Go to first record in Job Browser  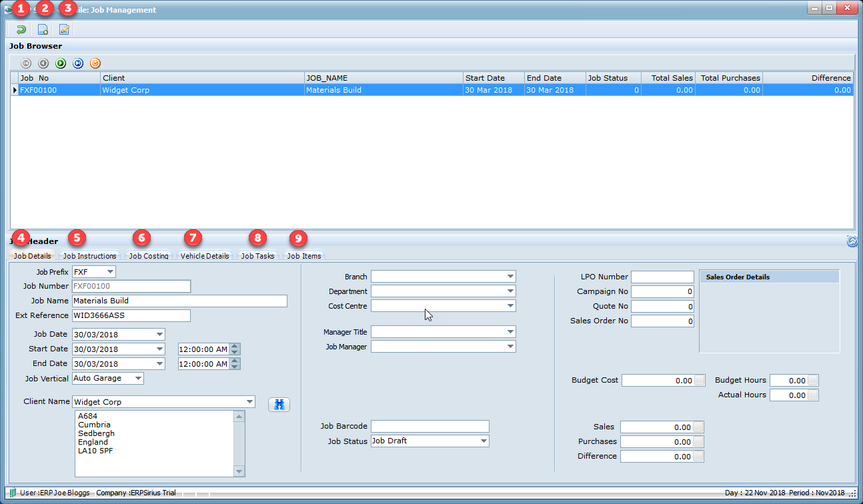coord(26,63)
